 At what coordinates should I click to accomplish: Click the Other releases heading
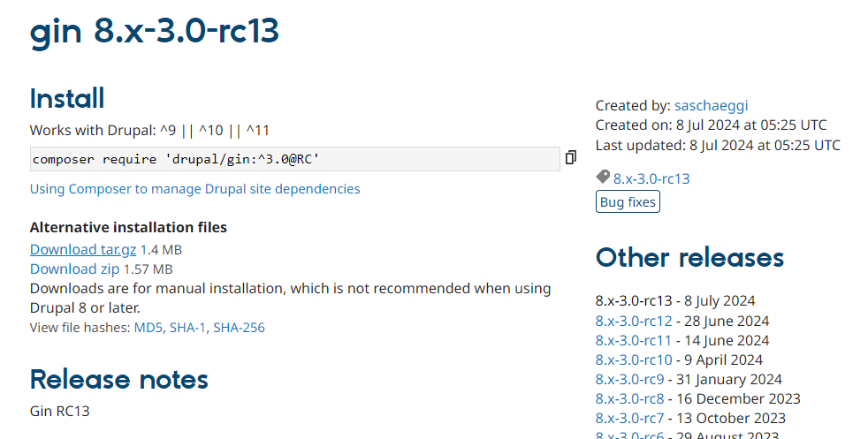689,258
